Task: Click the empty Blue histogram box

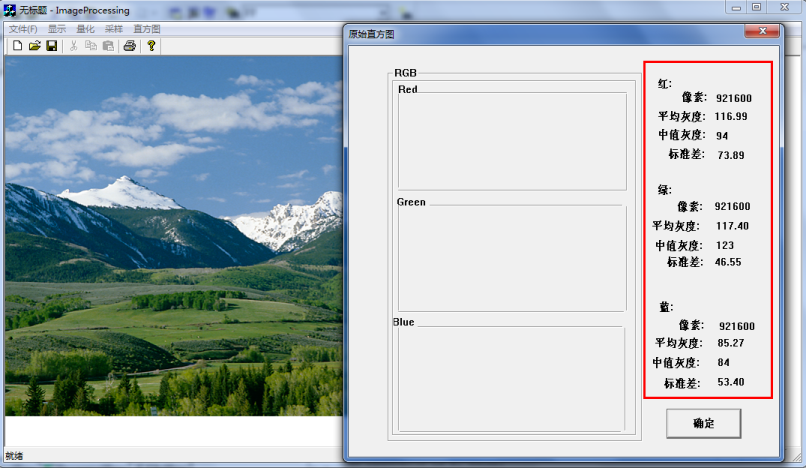Action: coord(511,379)
